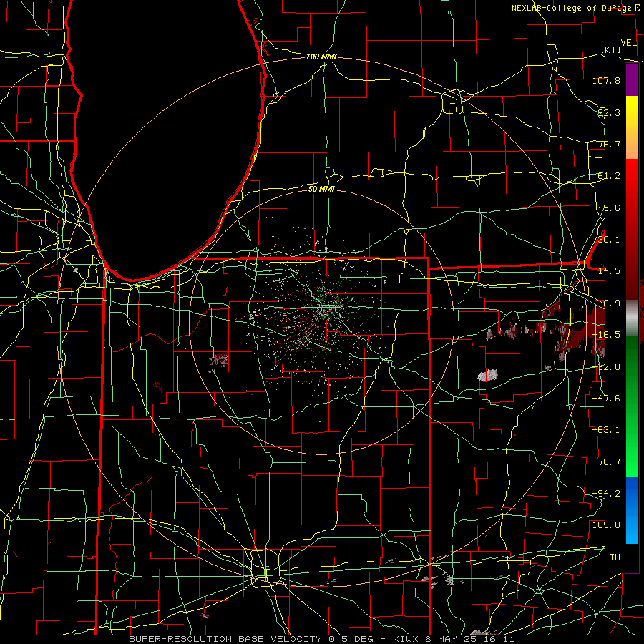Click the 30.1 velocity scale value
The image size is (644, 644).
tap(609, 240)
